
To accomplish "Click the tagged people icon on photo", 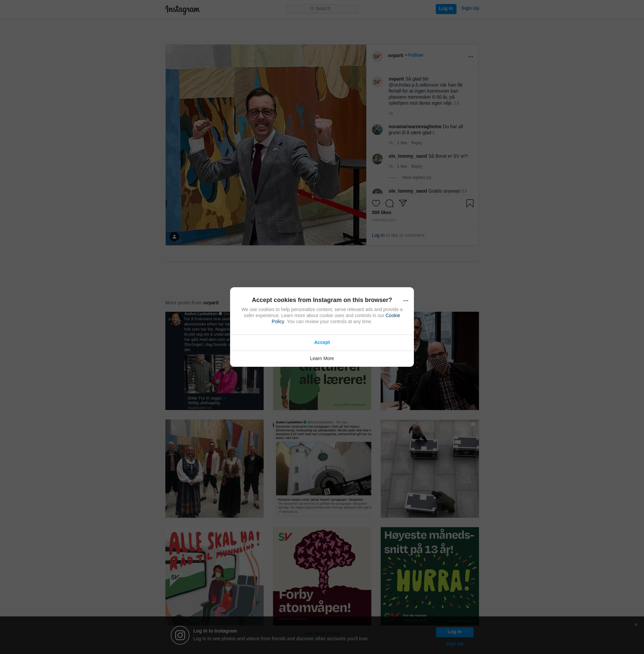I will point(174,237).
